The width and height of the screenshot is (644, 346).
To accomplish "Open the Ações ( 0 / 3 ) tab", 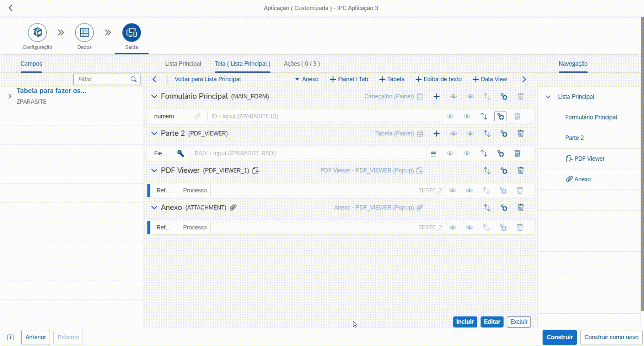I will (301, 64).
